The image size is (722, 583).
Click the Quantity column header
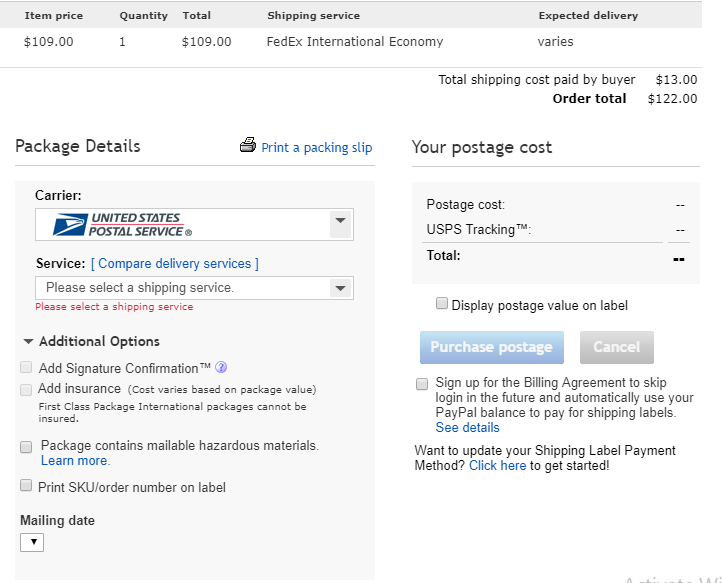point(144,16)
